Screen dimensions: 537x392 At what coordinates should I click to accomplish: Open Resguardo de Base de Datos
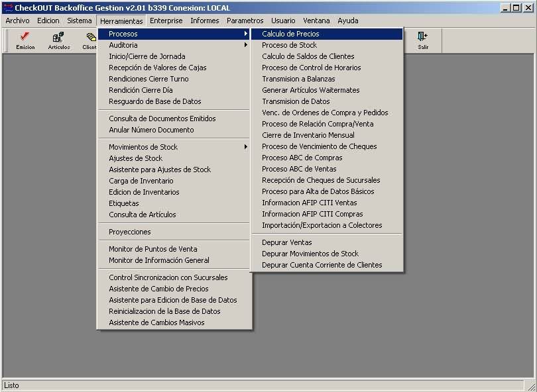pos(174,101)
